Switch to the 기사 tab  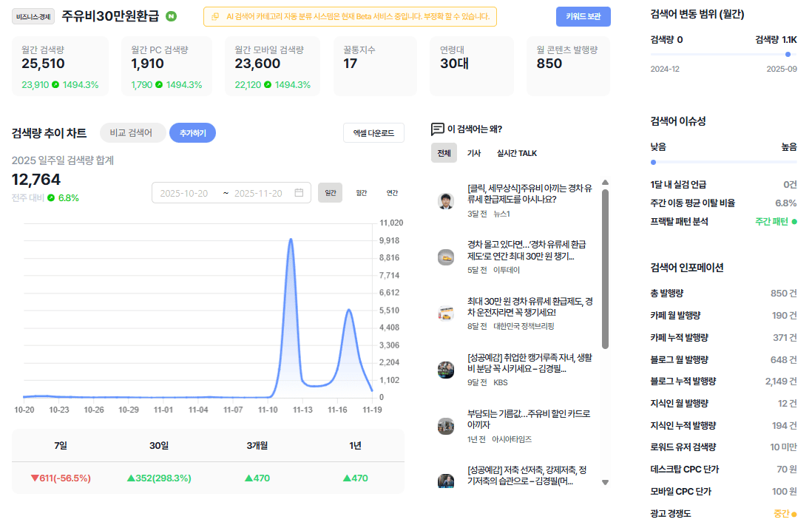click(474, 153)
